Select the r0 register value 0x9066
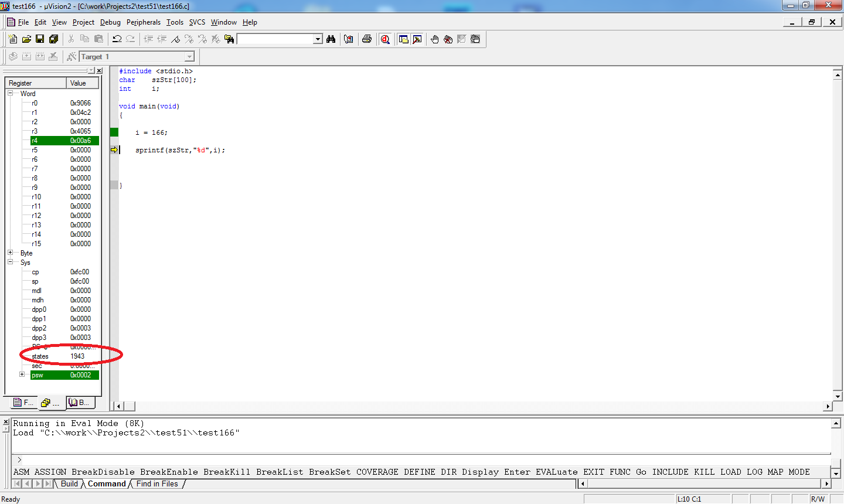The width and height of the screenshot is (844, 504). pyautogui.click(x=81, y=103)
